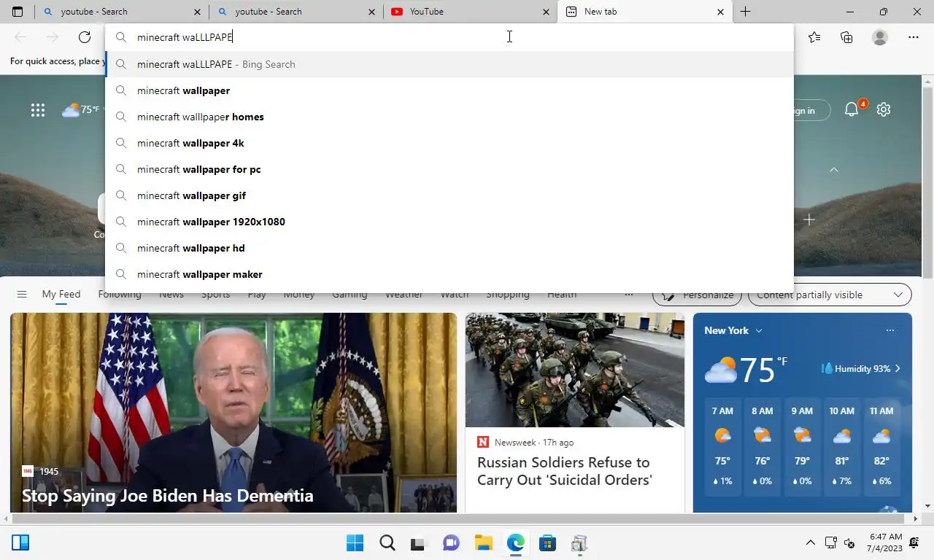
Task: Open the Favorites star icon
Action: [x=814, y=37]
